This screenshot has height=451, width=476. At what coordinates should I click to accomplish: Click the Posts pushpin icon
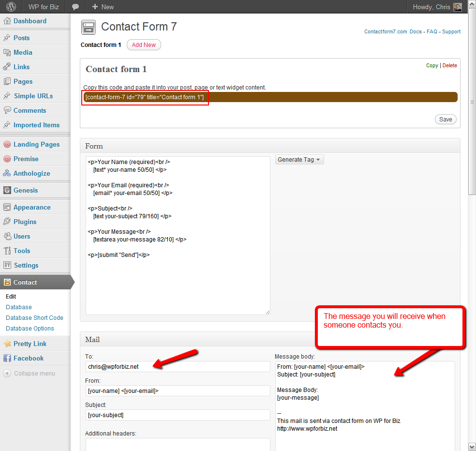click(x=7, y=38)
